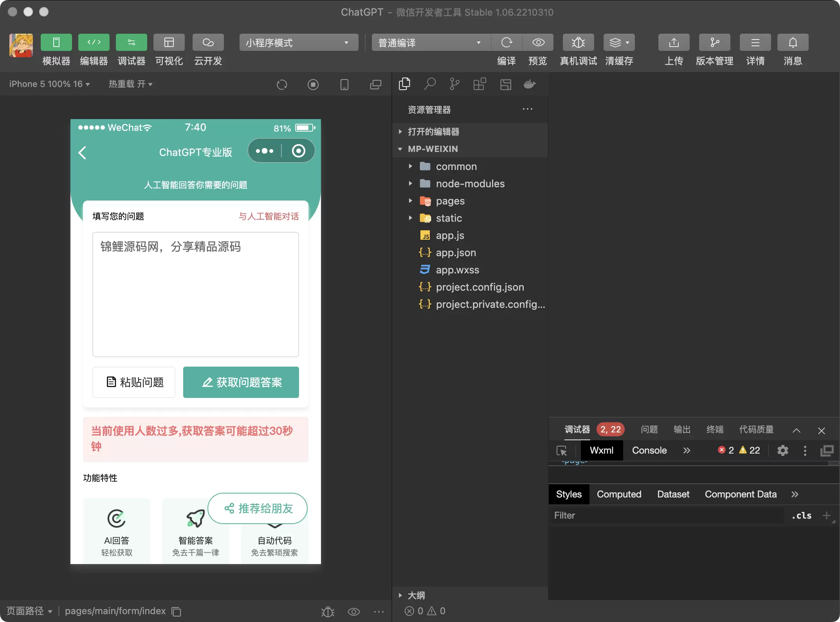Open the hot reload (热重载) dropdown
Viewport: 840px width, 622px height.
[x=130, y=84]
